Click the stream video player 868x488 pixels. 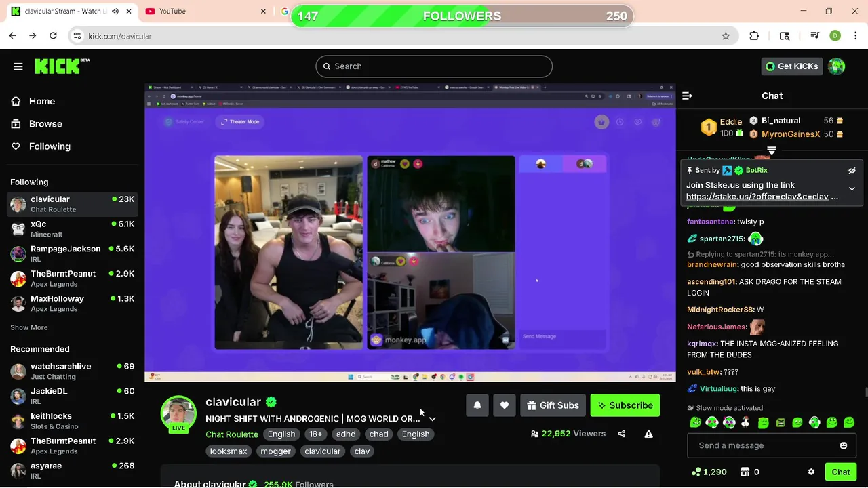click(x=410, y=232)
